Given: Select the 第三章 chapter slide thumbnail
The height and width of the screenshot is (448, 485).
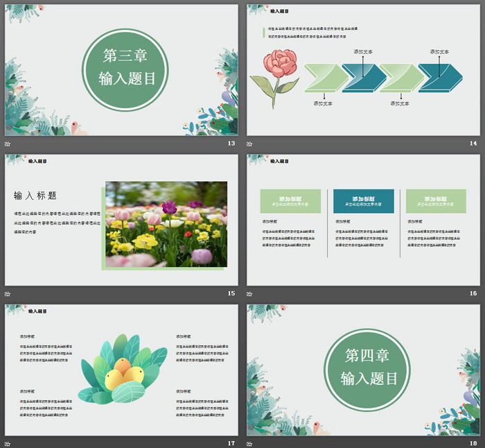Looking at the screenshot, I should pos(121,69).
